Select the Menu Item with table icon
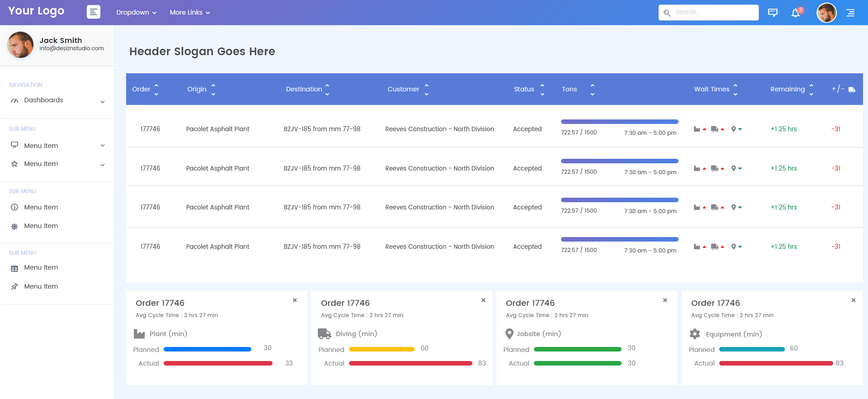The width and height of the screenshot is (868, 399). (41, 268)
